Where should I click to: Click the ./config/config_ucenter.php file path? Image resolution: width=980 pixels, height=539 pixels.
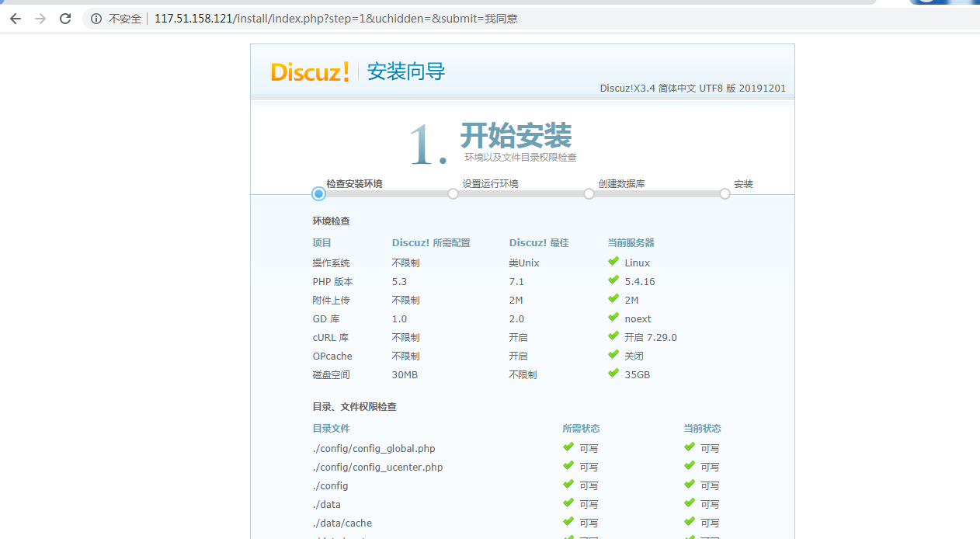377,468
